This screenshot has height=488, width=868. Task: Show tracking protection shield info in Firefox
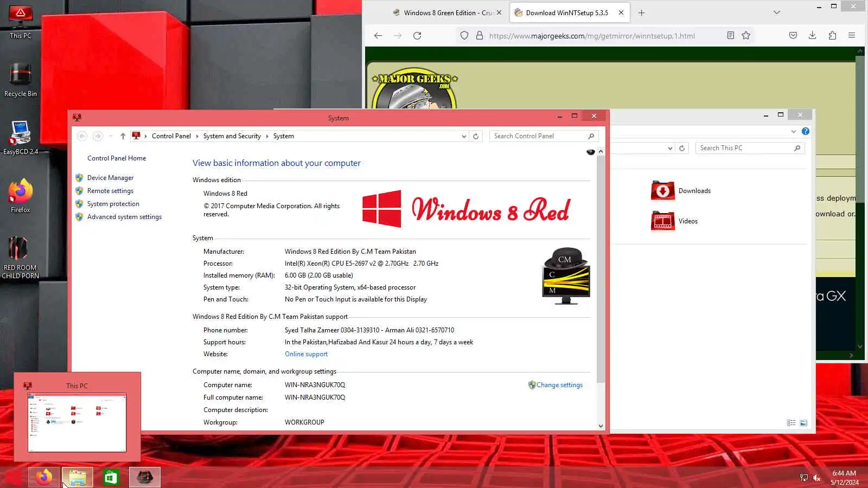pos(464,36)
